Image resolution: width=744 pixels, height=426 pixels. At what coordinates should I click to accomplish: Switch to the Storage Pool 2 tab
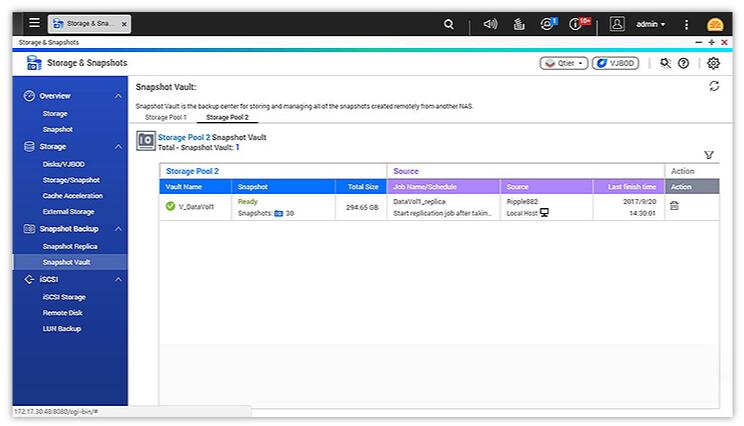227,117
